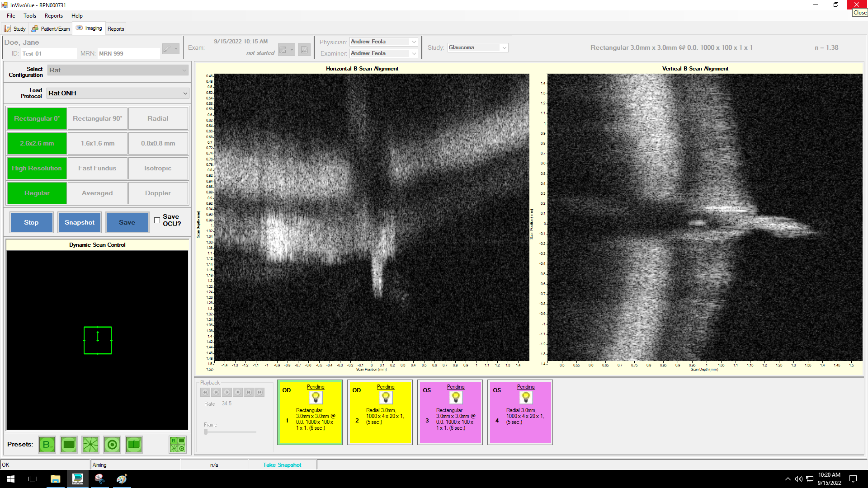Select the B-scan preset icon
The width and height of the screenshot is (868, 488).
[47, 445]
